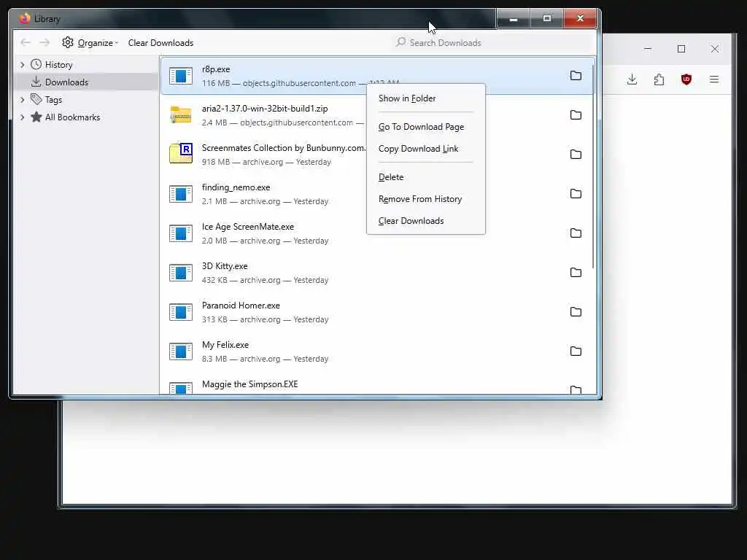Image resolution: width=747 pixels, height=560 pixels.
Task: Go back with Library back arrow
Action: point(26,43)
